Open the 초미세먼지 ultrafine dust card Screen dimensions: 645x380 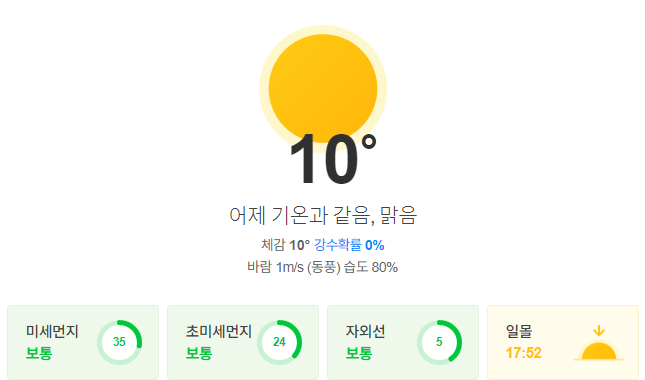point(243,342)
